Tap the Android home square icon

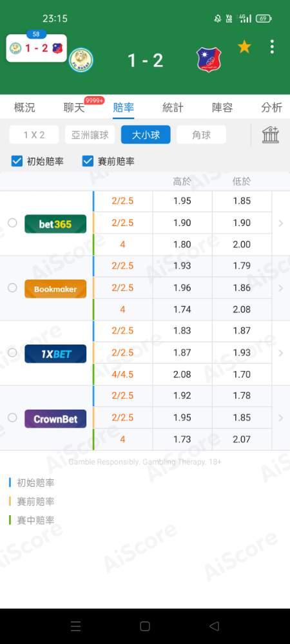[144, 626]
